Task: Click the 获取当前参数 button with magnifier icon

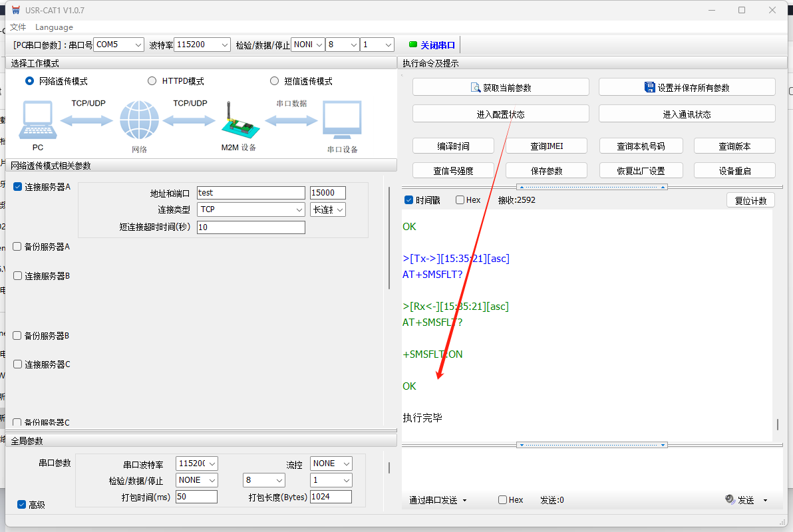Action: click(x=500, y=87)
